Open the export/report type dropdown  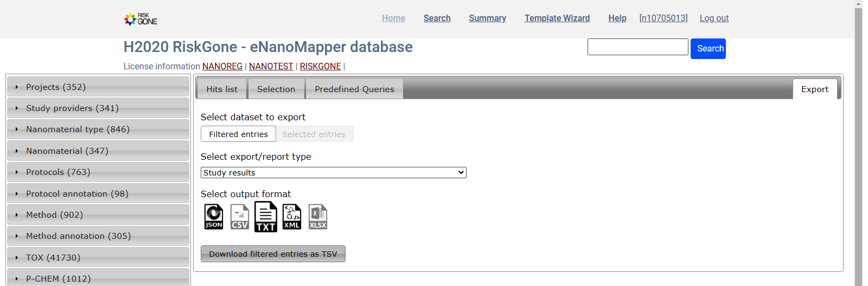point(333,173)
